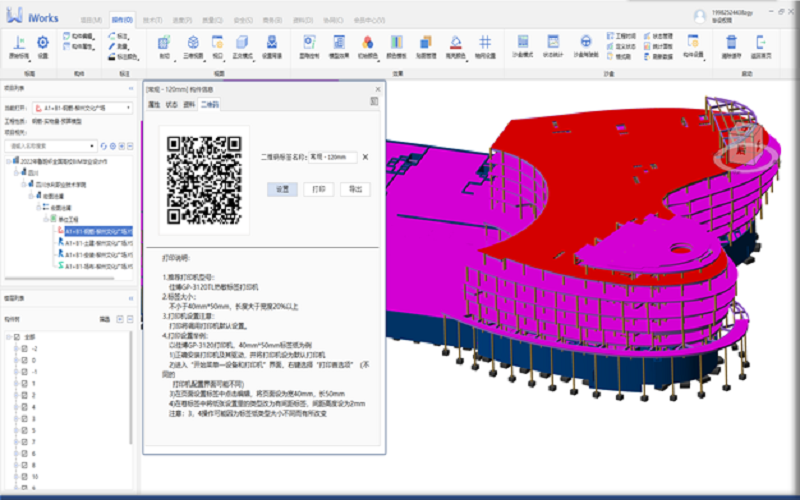Open 构件属性 in the ribbon
This screenshot has width=800, height=500.
coord(79,46)
